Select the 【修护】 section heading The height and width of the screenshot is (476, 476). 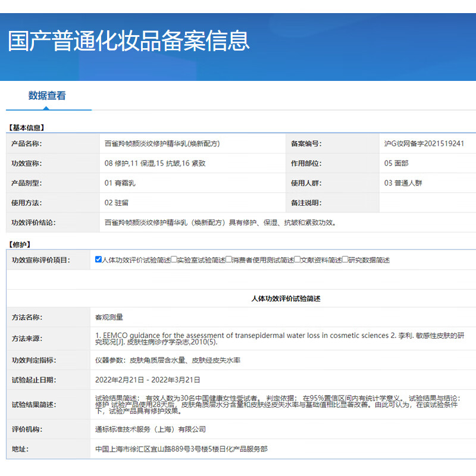(20, 245)
